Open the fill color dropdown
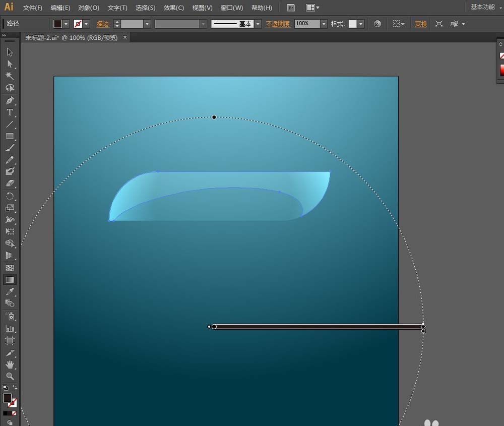The width and height of the screenshot is (504, 426). (66, 24)
